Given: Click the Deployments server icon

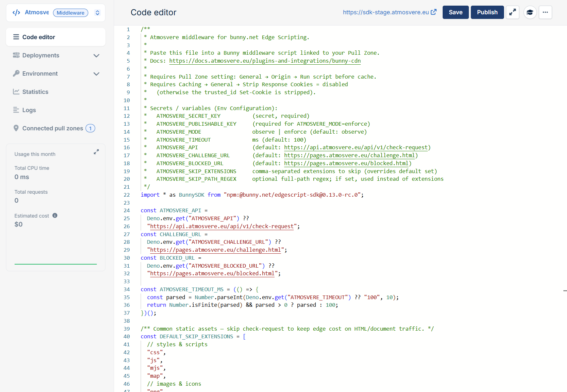Looking at the screenshot, I should click(x=16, y=55).
